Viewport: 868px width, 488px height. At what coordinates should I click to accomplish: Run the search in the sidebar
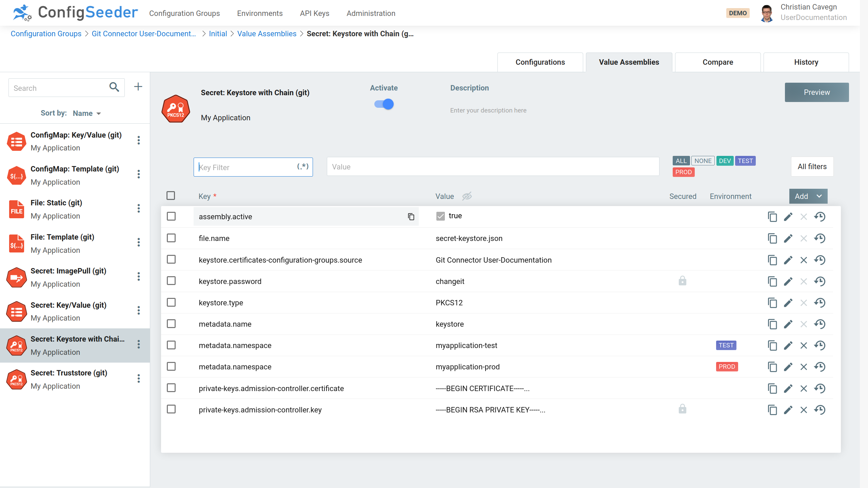coord(114,87)
